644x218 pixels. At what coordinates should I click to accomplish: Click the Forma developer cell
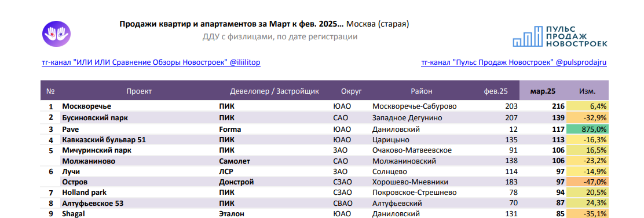230,129
